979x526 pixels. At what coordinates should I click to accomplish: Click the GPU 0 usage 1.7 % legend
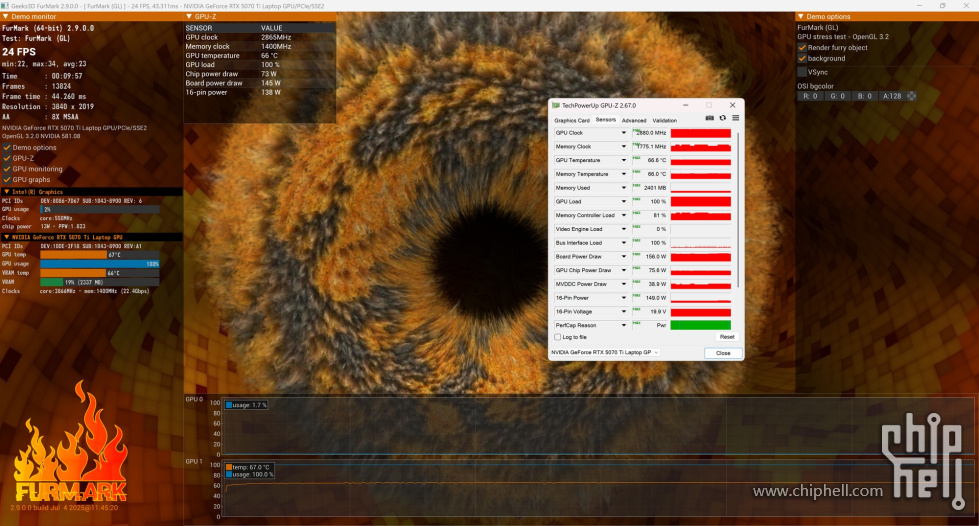247,405
